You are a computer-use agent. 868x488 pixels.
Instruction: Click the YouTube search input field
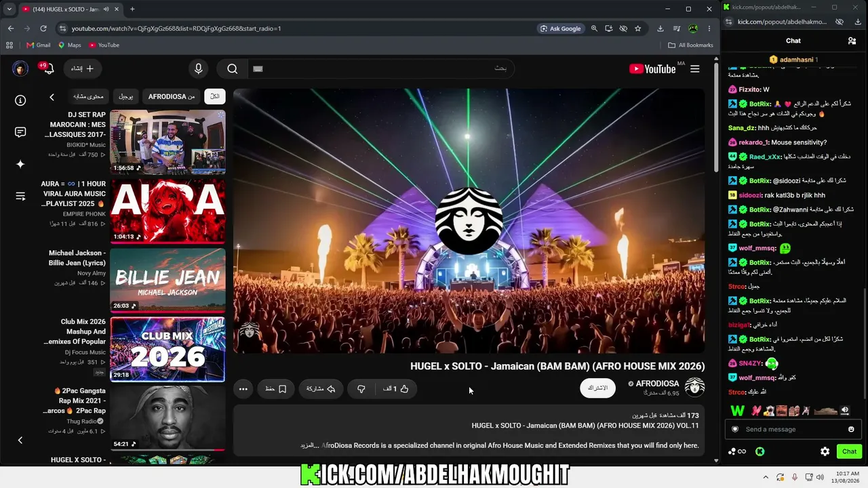coord(380,68)
